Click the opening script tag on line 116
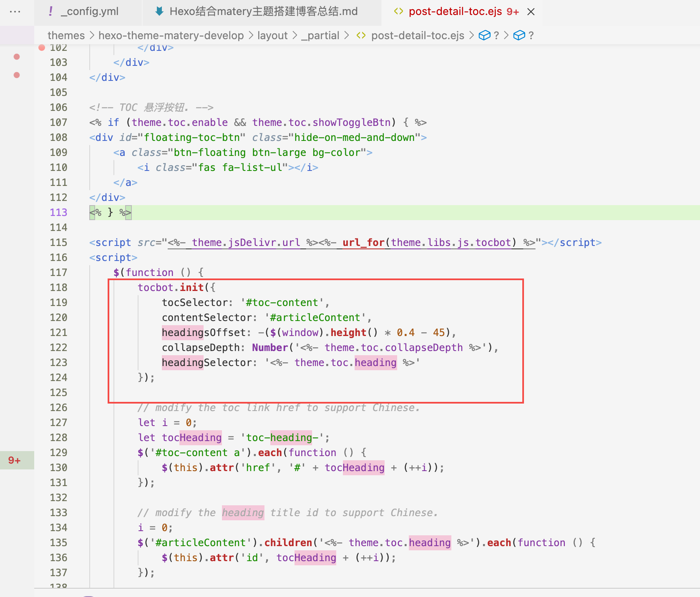The image size is (700, 597). (x=113, y=257)
